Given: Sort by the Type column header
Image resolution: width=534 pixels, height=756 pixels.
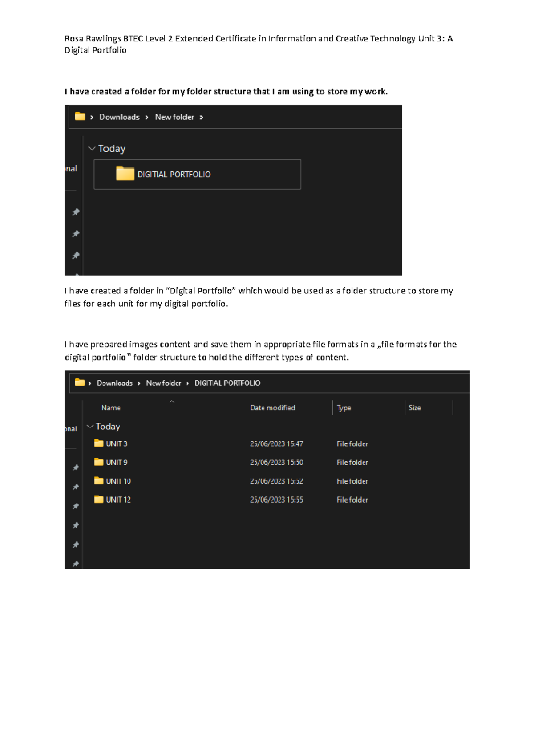Looking at the screenshot, I should click(x=344, y=408).
